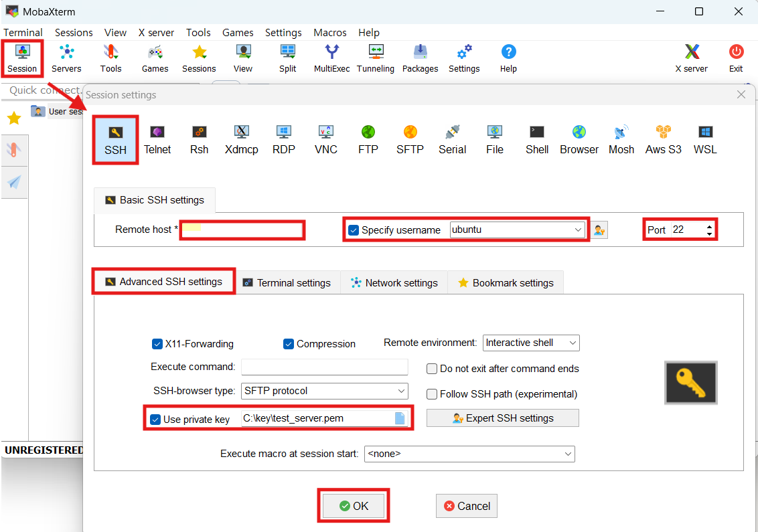Open the Remote environment dropdown
The height and width of the screenshot is (532, 758).
pyautogui.click(x=531, y=343)
